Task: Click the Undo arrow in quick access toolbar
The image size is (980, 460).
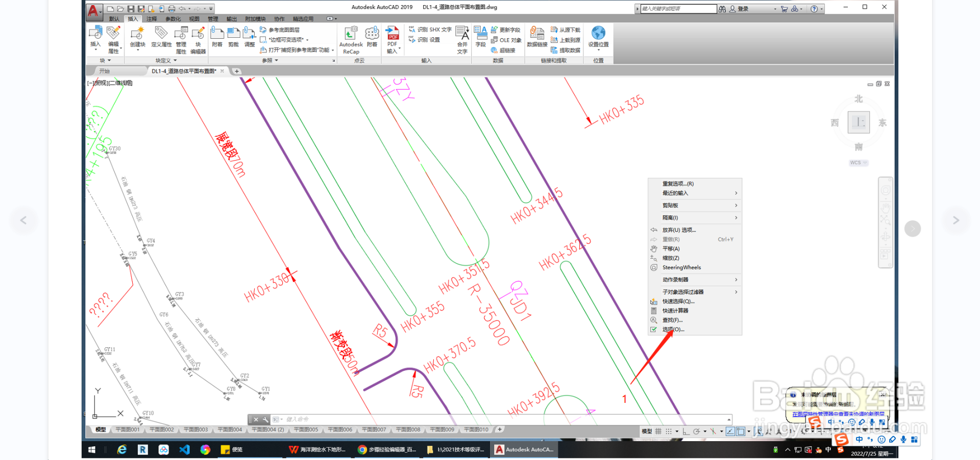Action: 182,9
